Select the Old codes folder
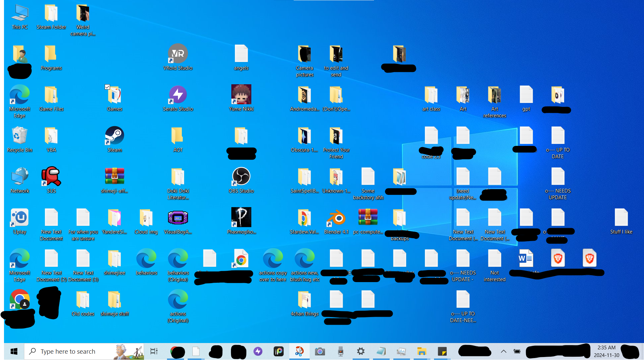 (83, 303)
